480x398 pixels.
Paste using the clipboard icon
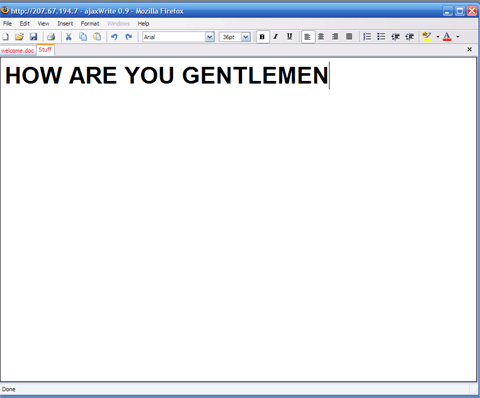[97, 37]
